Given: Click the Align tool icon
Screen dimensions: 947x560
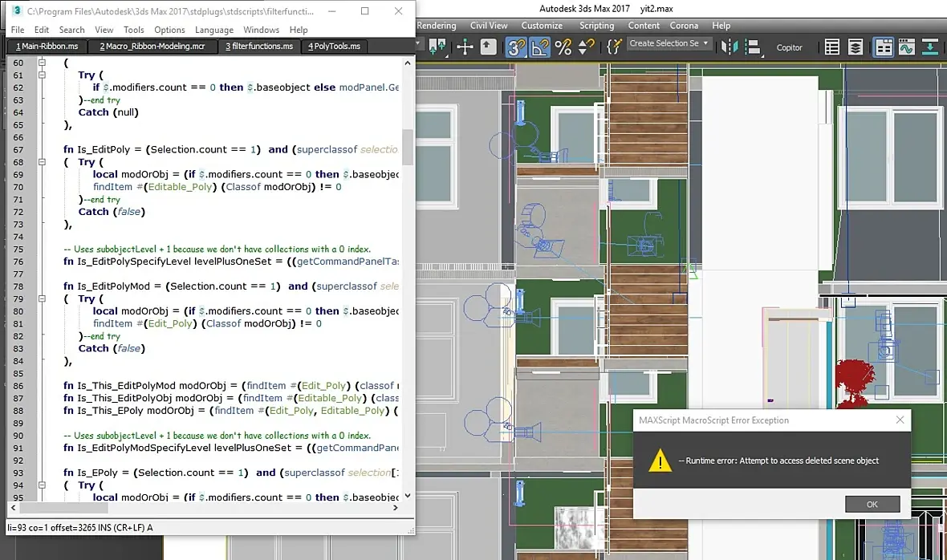Looking at the screenshot, I should click(x=752, y=47).
